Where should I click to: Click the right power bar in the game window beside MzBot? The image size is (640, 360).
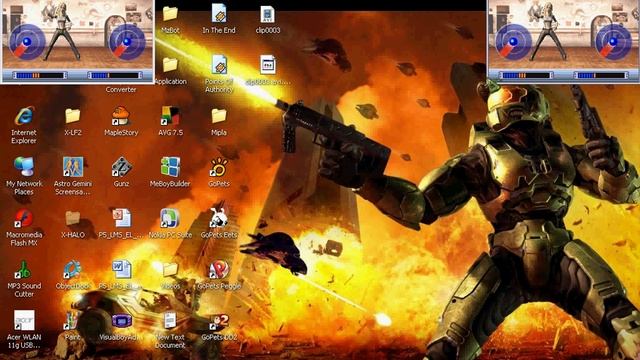[x=114, y=76]
